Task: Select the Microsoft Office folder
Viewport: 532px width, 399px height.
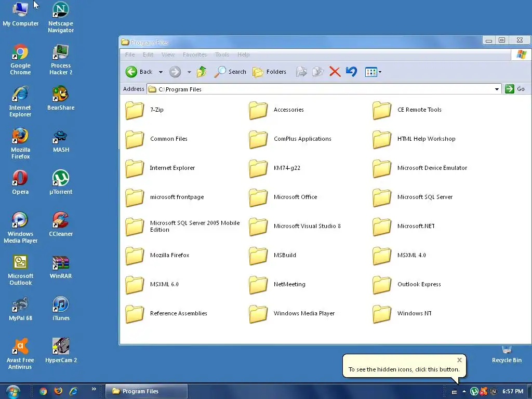Action: [x=283, y=197]
